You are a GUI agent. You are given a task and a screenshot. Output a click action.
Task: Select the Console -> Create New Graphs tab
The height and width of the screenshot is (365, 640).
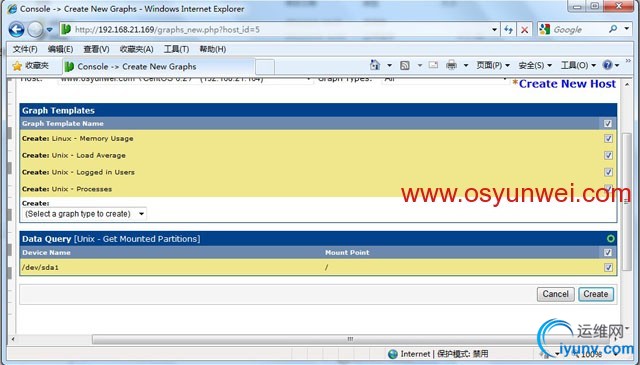[x=158, y=66]
